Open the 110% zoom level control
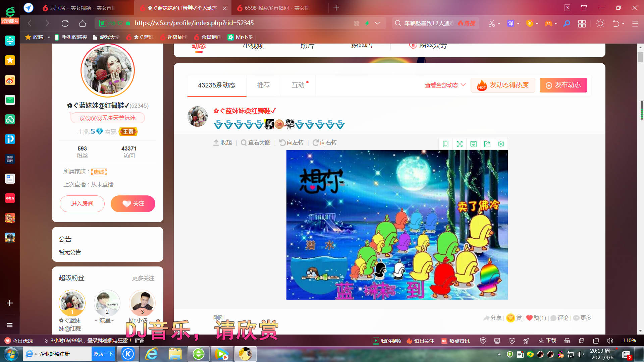This screenshot has width=644, height=362. (629, 341)
